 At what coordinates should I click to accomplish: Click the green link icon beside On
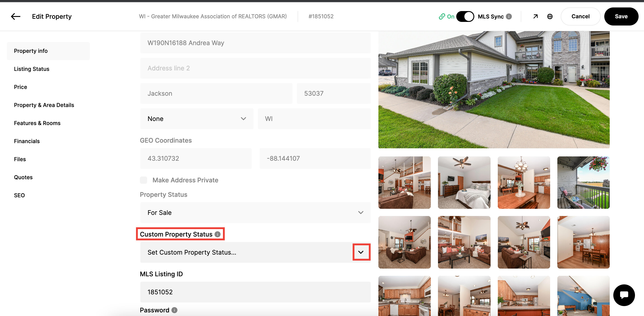pyautogui.click(x=442, y=16)
